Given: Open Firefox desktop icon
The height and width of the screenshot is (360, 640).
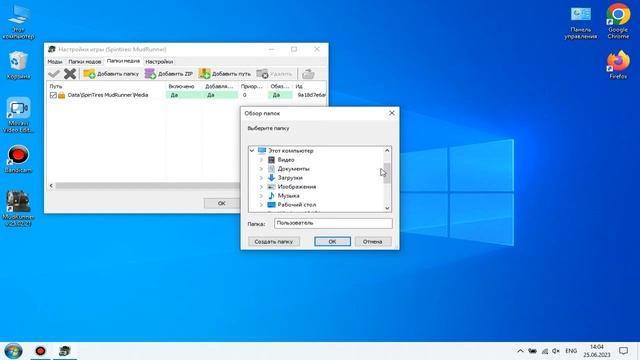Looking at the screenshot, I should point(618,64).
